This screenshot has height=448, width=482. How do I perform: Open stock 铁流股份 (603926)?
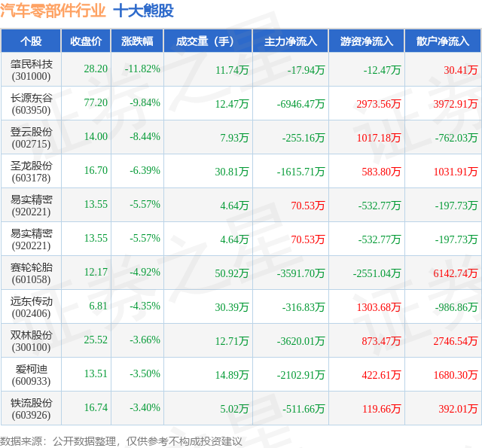[x=31, y=409]
